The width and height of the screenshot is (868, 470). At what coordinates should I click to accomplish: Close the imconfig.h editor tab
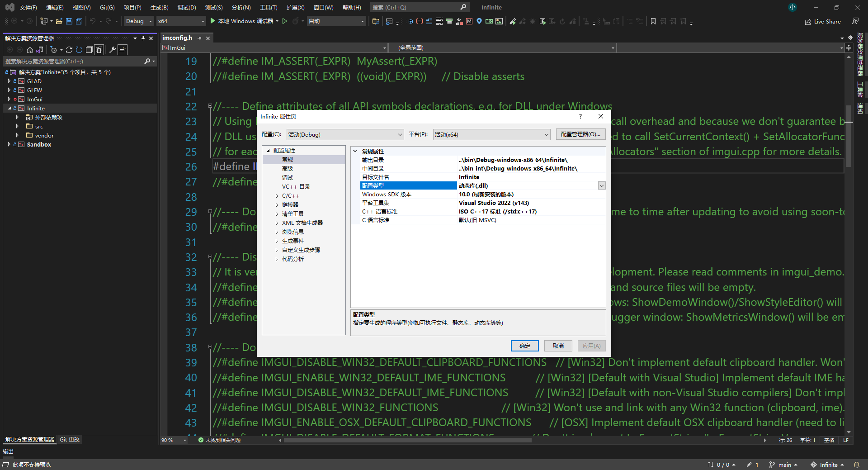[208, 38]
